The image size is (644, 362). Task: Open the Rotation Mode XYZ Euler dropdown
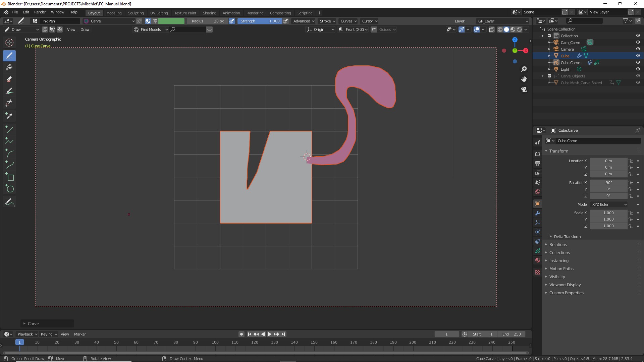coord(609,204)
